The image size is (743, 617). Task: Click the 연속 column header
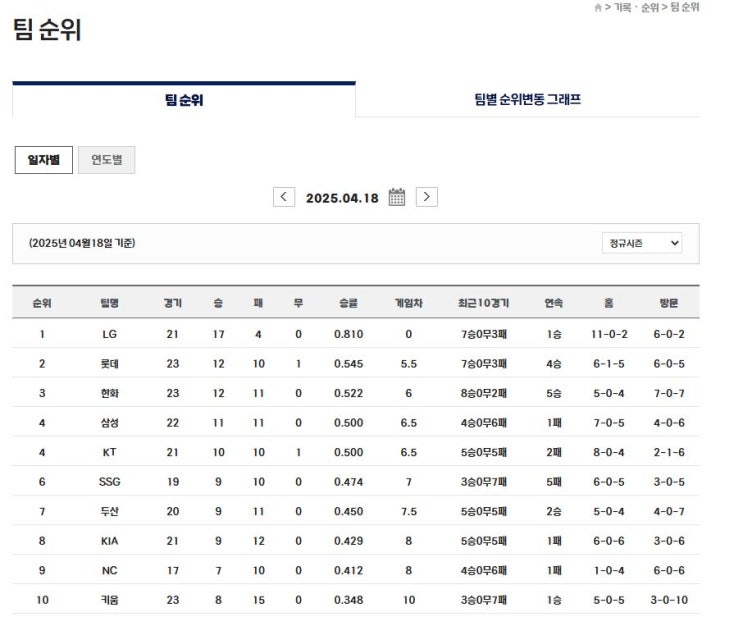click(553, 303)
